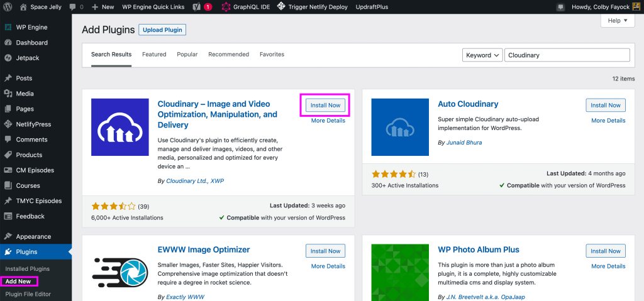The height and width of the screenshot is (301, 644).
Task: Install the Auto Cloudinary plugin
Action: click(606, 105)
